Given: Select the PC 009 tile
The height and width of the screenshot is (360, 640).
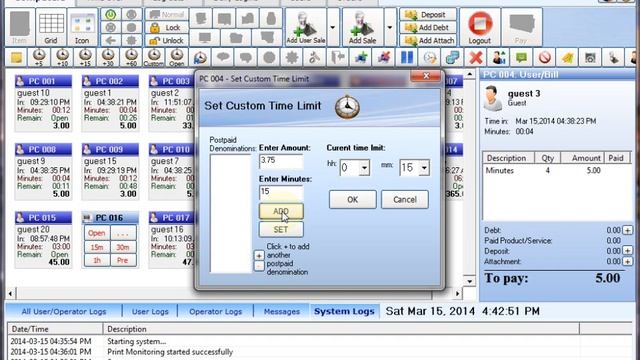Looking at the screenshot, I should pos(110,172).
